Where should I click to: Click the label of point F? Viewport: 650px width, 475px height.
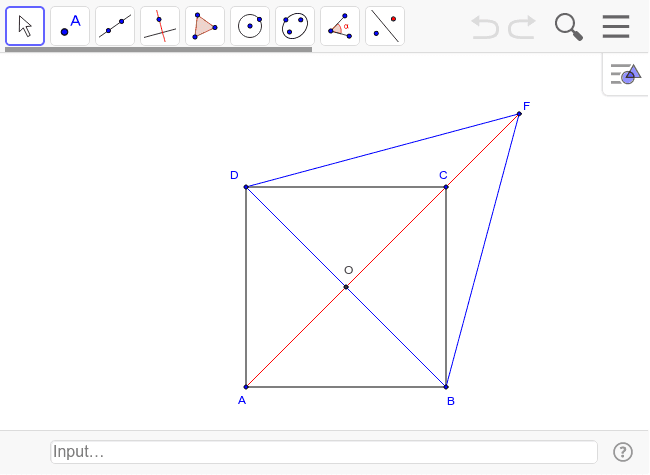click(526, 106)
